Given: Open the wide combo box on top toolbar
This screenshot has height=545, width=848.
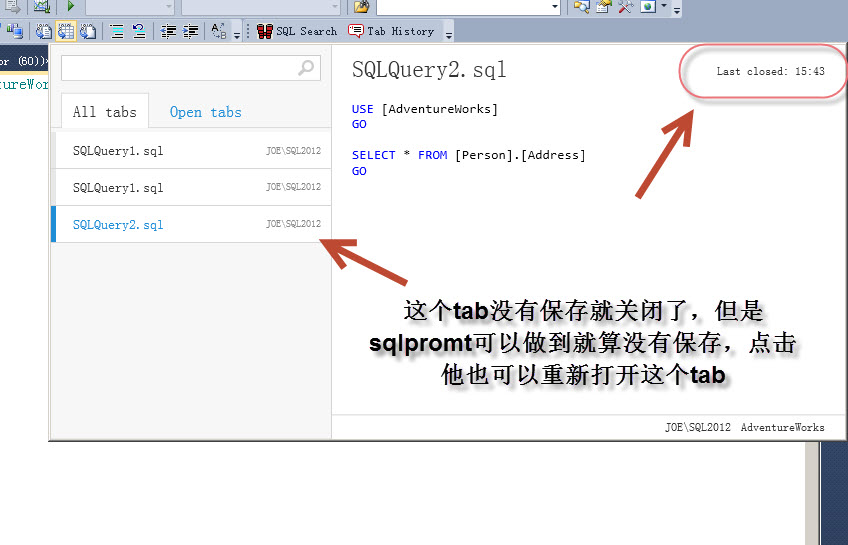Looking at the screenshot, I should click(x=468, y=6).
